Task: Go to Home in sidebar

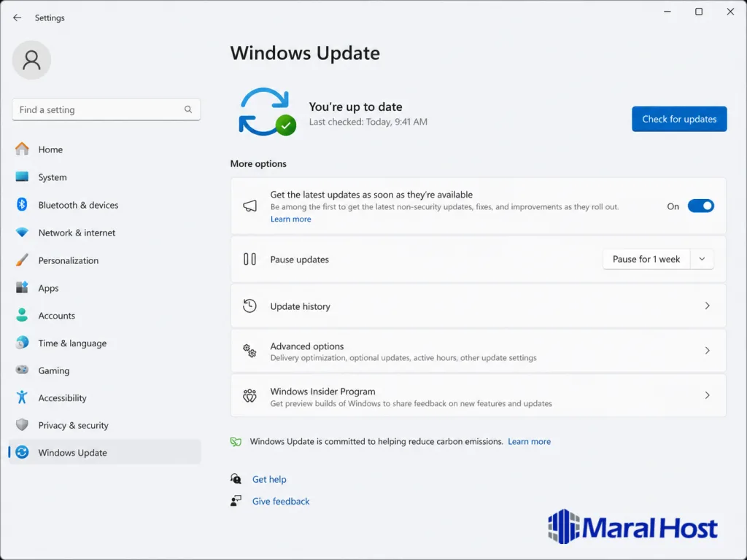Action: (x=105, y=149)
